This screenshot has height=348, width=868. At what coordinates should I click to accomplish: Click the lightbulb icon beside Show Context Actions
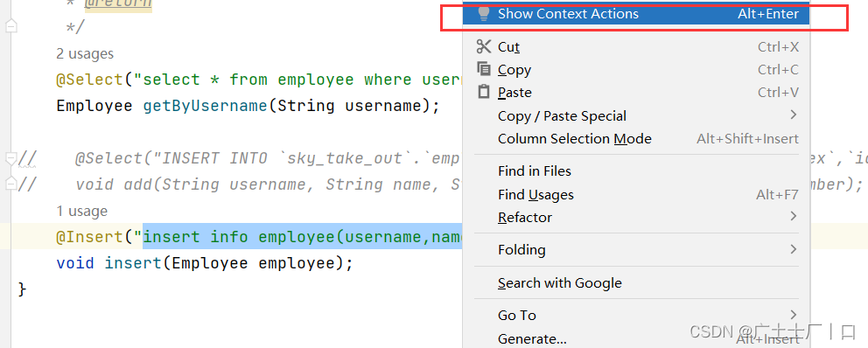click(484, 14)
